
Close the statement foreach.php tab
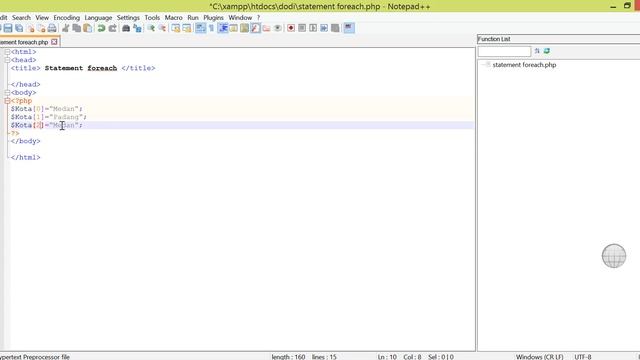(54, 42)
